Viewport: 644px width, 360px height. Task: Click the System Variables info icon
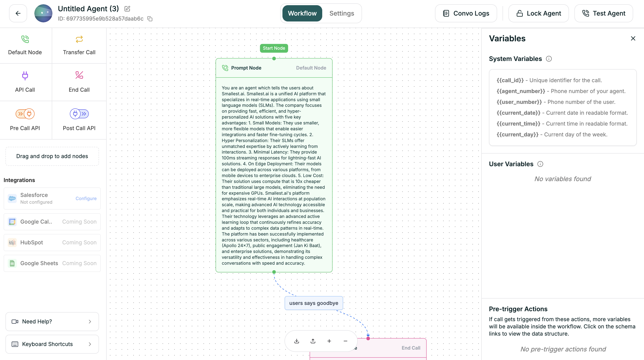pos(548,59)
